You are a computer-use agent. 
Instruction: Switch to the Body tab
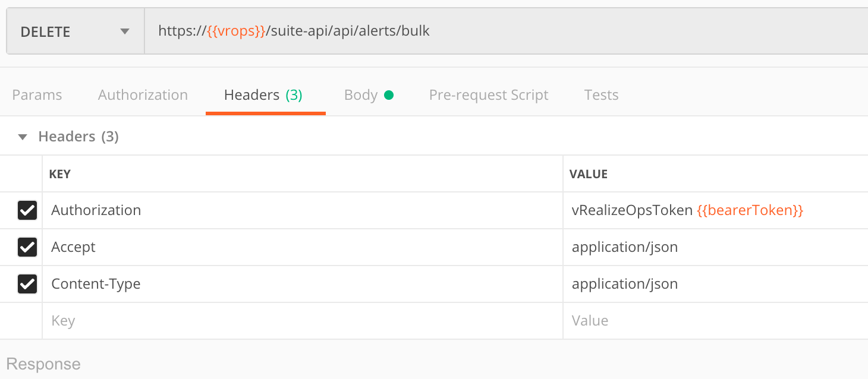361,94
